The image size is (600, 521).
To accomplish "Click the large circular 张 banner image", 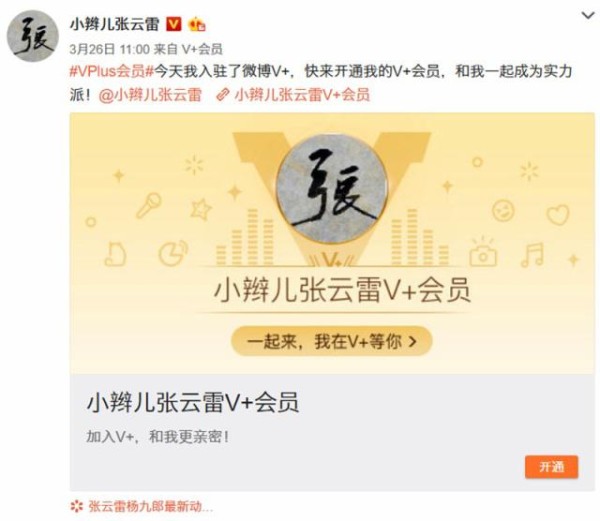I will [x=332, y=189].
